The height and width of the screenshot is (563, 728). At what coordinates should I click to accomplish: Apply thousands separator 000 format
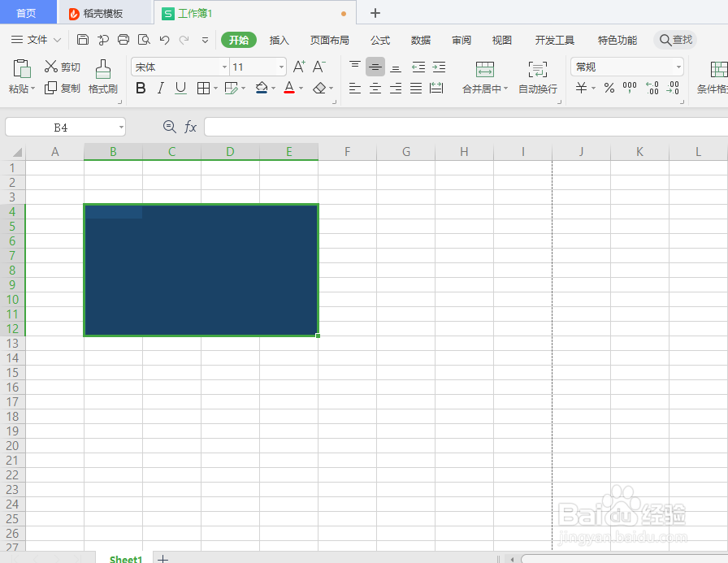630,87
